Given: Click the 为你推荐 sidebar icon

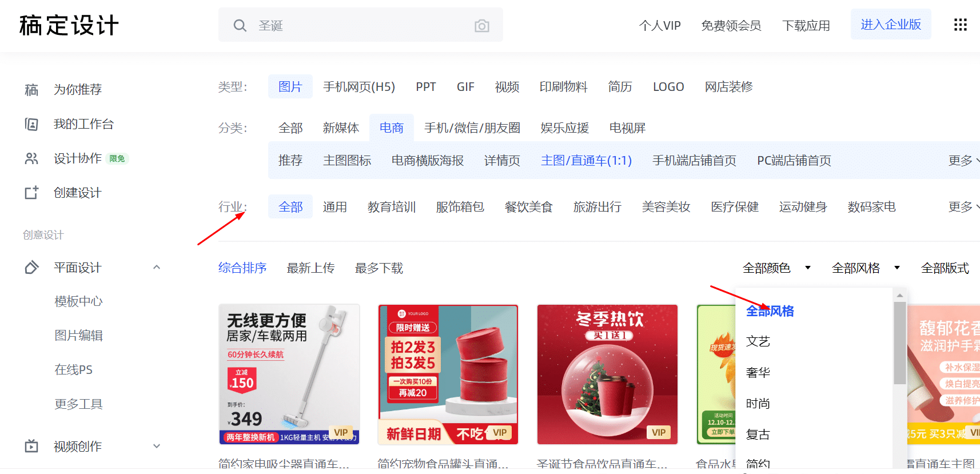Looking at the screenshot, I should [31, 90].
